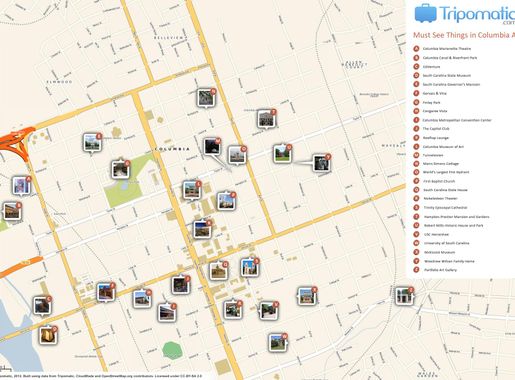Image resolution: width=515 pixels, height=380 pixels.
Task: Click the legend bullet D
Action: tap(416, 75)
